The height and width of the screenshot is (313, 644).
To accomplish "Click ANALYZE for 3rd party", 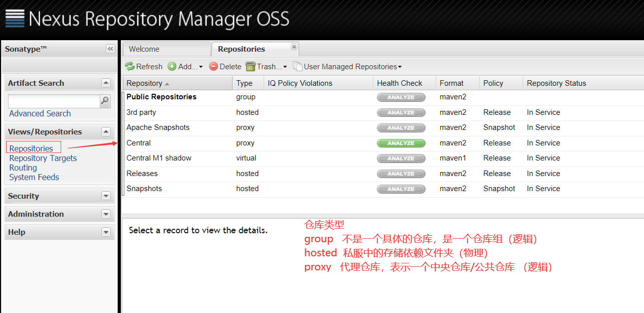I will coord(401,113).
